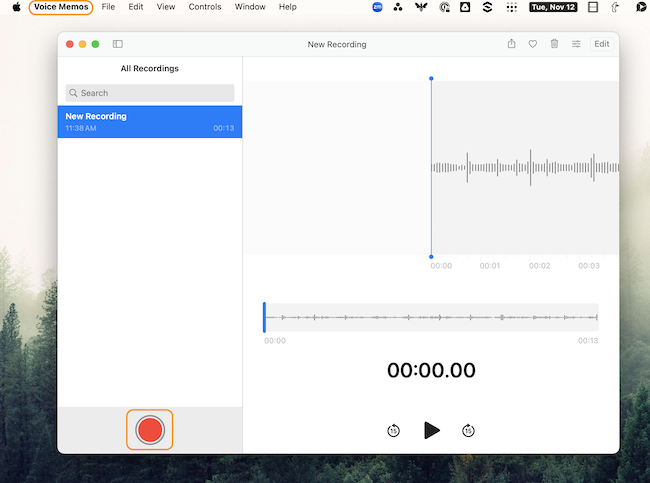Play the New Recording audio
Image resolution: width=650 pixels, height=483 pixels.
(x=432, y=430)
